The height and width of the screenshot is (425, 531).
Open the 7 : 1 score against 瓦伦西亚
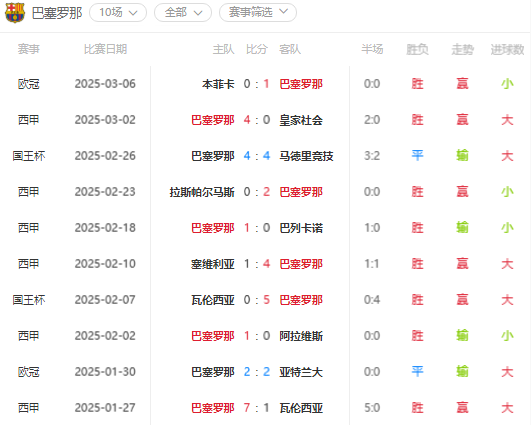click(x=257, y=408)
